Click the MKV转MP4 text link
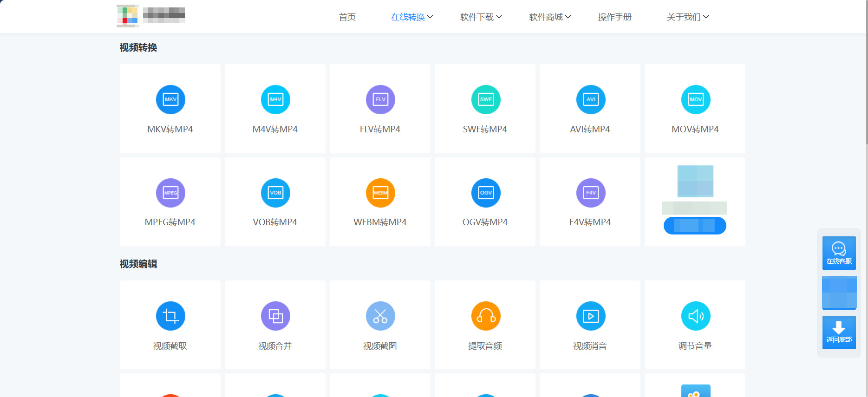This screenshot has height=397, width=868. click(x=170, y=130)
